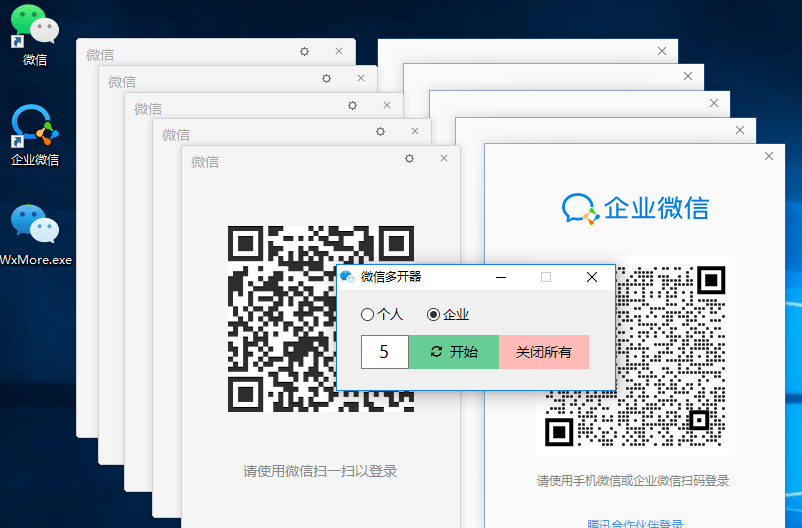Click gear in second-from-front 微信 window
Screen dimensions: 802x528
tap(380, 131)
